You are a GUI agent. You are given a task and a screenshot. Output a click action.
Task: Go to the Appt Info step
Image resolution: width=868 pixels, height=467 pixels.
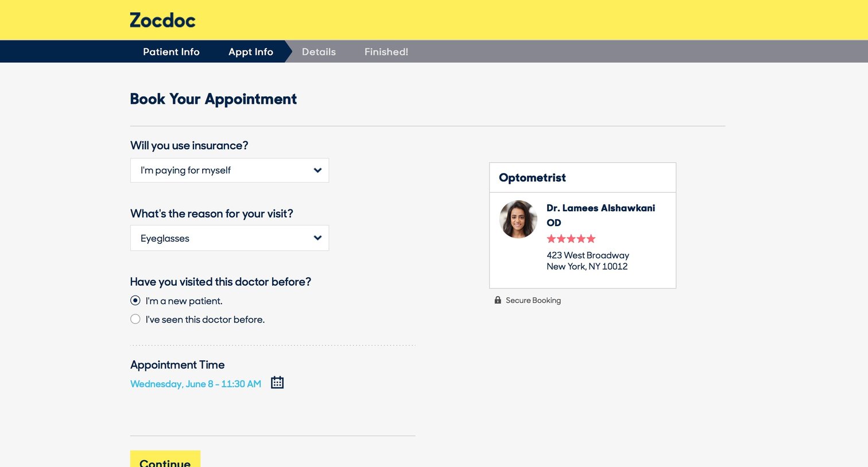[251, 52]
